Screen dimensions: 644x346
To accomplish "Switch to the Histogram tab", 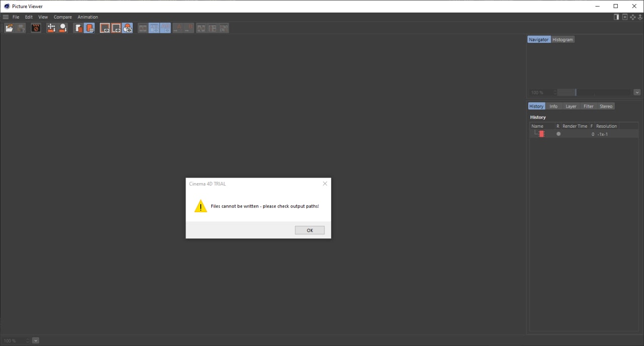I will 562,40.
